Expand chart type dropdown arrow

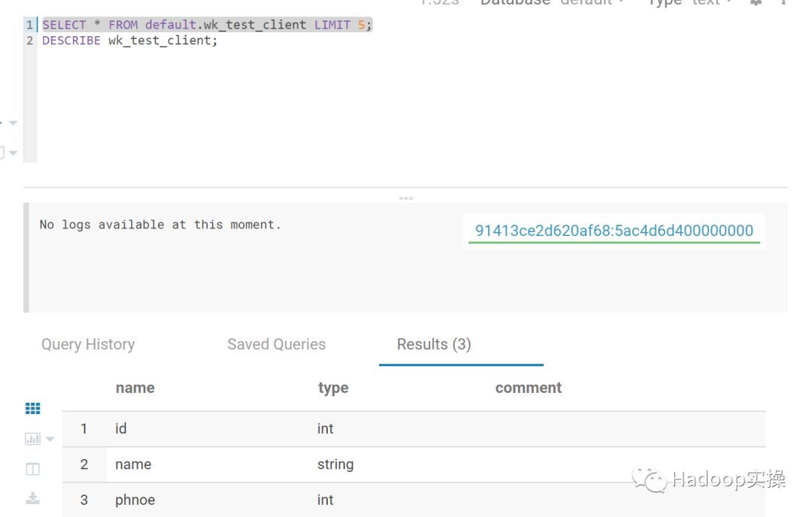50,439
